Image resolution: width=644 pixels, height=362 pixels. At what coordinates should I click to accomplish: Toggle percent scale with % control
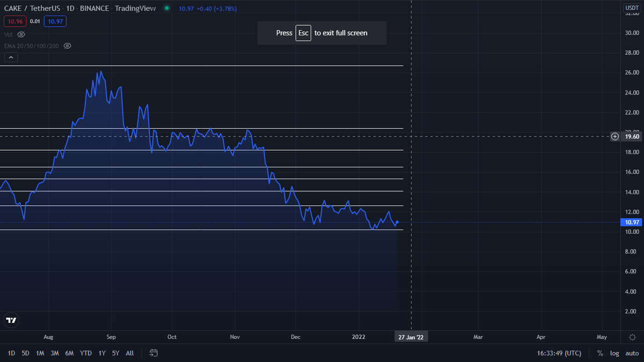[599, 353]
